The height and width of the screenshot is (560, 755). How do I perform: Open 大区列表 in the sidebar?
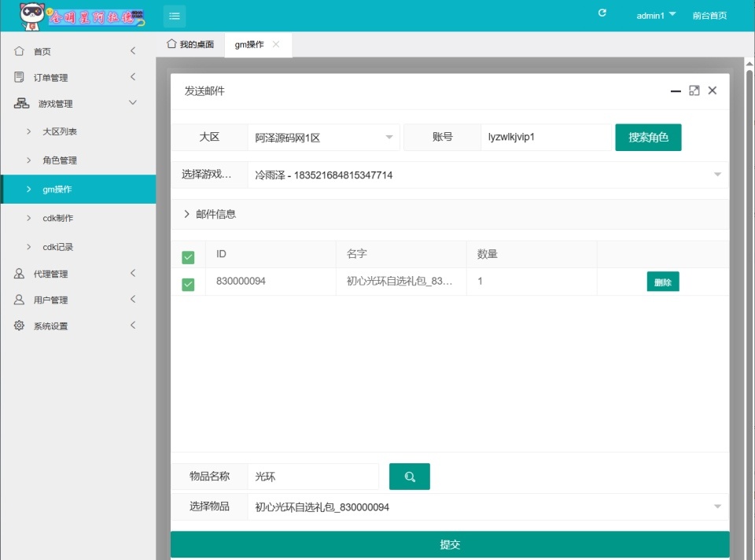(x=78, y=131)
